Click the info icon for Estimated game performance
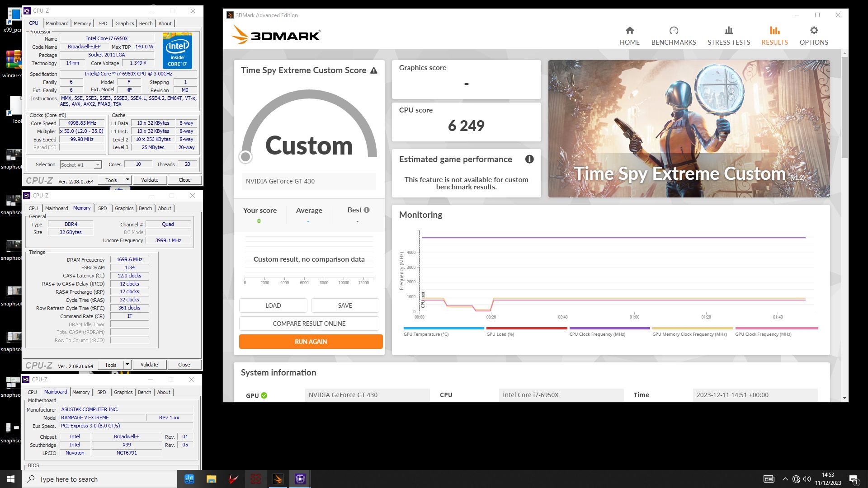Viewport: 868px width, 488px height. 529,159
